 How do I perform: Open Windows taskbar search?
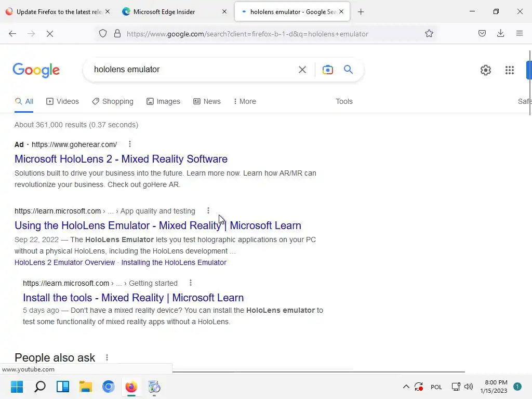pyautogui.click(x=39, y=387)
